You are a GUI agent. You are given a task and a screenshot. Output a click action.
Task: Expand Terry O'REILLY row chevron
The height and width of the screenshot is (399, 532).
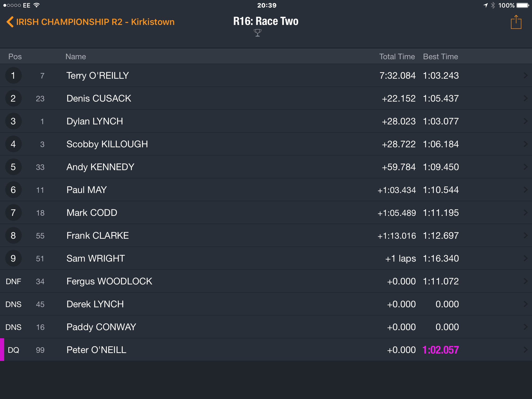[526, 75]
